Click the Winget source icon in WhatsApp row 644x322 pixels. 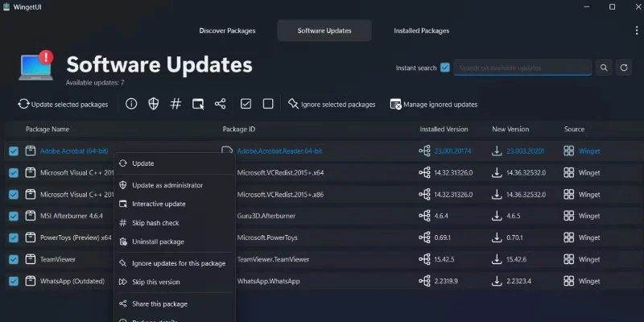point(569,281)
